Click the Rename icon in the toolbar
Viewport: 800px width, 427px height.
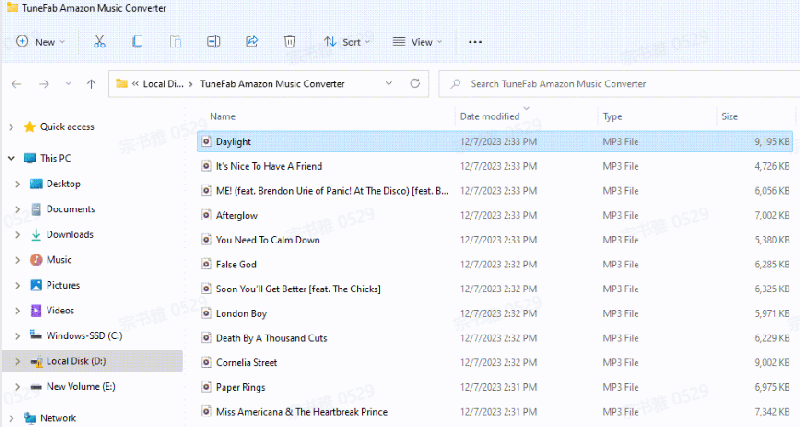[x=214, y=42]
